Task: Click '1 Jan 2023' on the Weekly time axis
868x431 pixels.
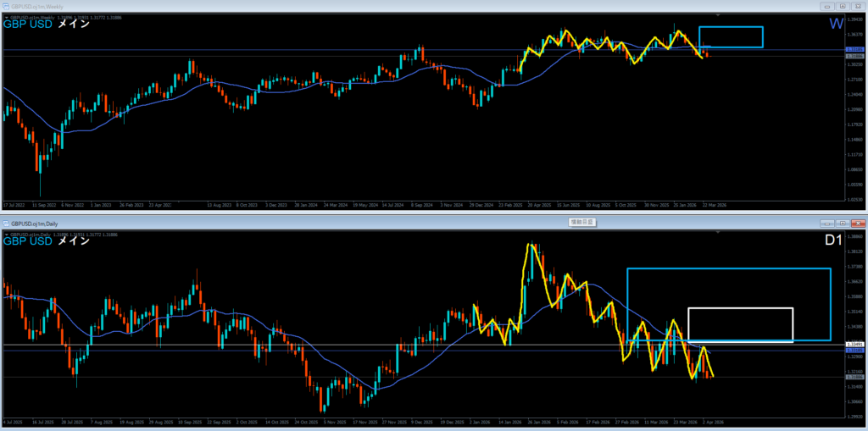Action: [x=100, y=204]
